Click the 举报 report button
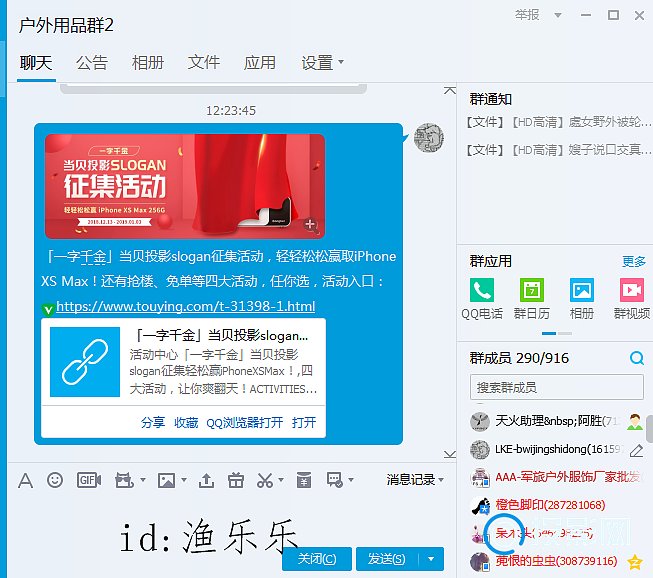653x578 pixels. [527, 15]
